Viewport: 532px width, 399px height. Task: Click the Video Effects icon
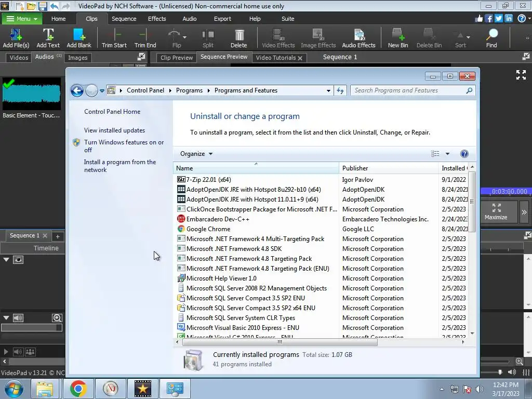pyautogui.click(x=278, y=38)
